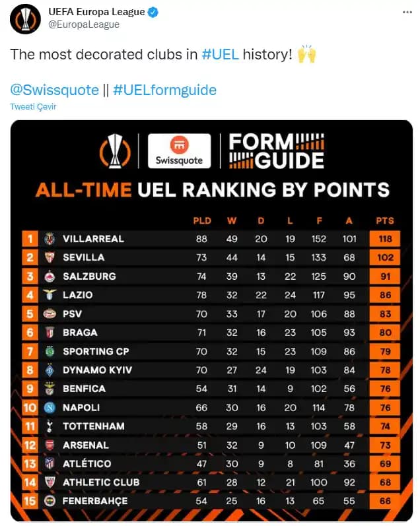This screenshot has width=420, height=526.
Task: Click the Napoli club crest
Action: pyautogui.click(x=50, y=408)
